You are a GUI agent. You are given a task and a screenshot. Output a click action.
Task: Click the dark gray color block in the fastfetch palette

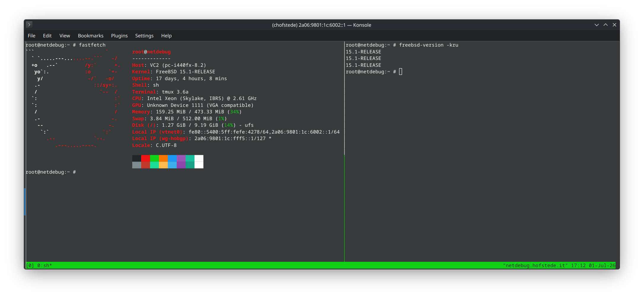tap(137, 158)
